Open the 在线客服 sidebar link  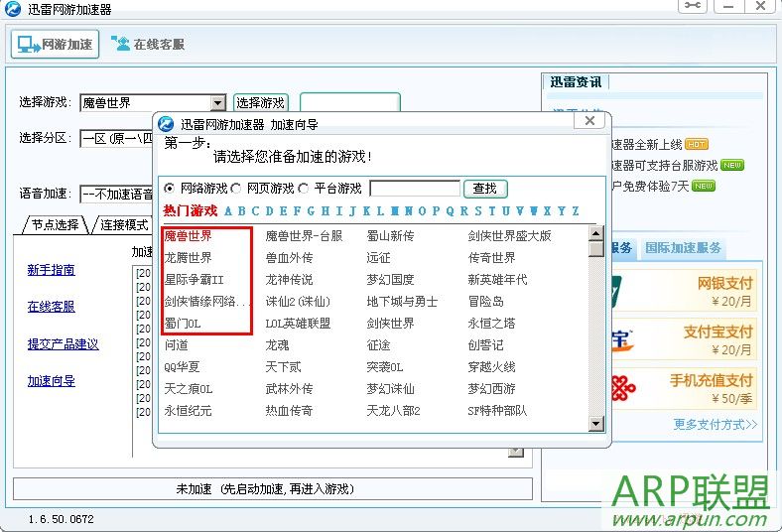(x=51, y=307)
